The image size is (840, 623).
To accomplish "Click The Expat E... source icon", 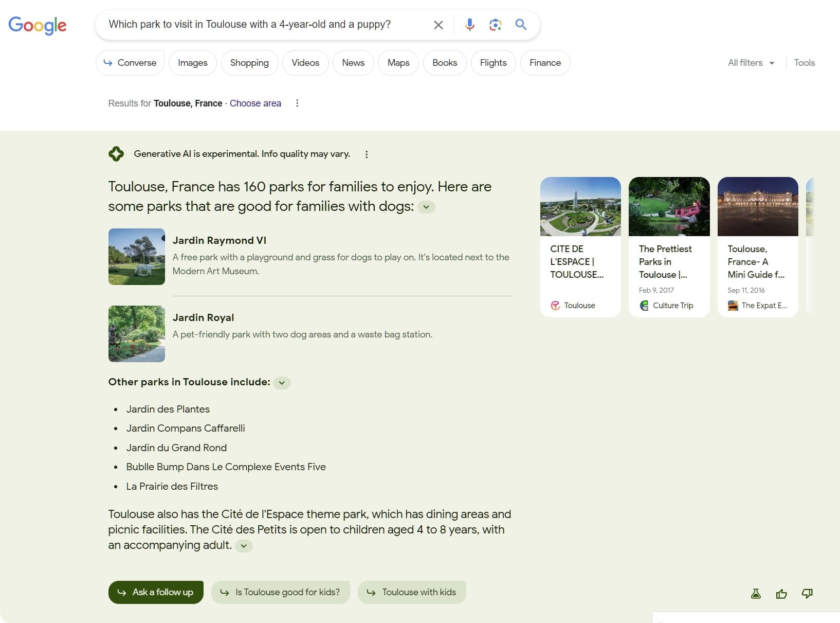I will tap(733, 306).
